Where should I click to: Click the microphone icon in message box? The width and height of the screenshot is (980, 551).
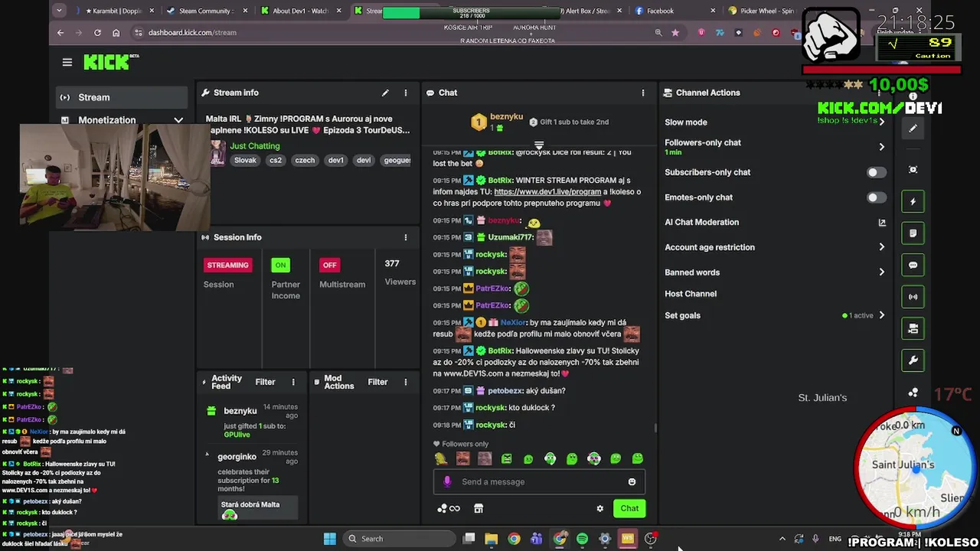(x=447, y=481)
